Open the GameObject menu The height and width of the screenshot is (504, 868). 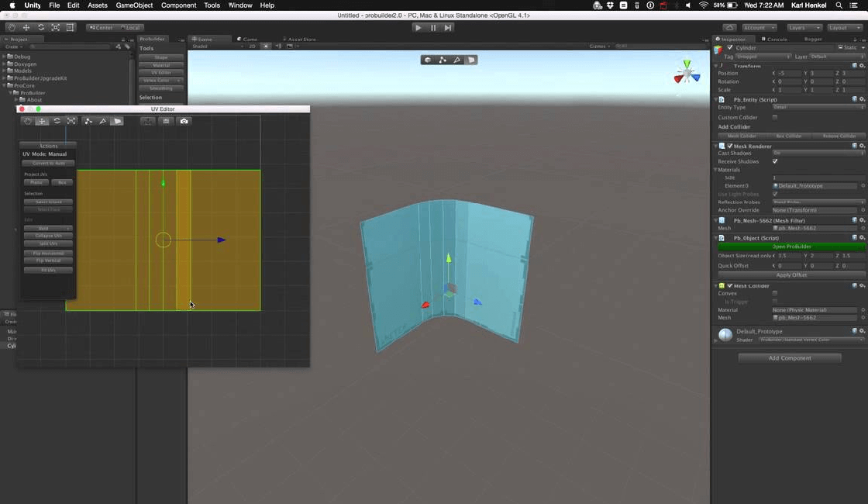point(134,5)
